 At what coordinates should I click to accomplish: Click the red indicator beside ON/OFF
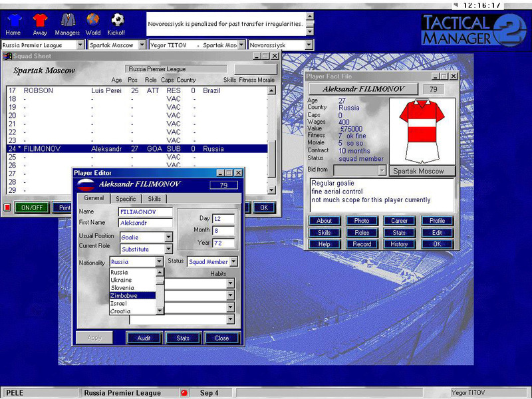click(x=8, y=207)
